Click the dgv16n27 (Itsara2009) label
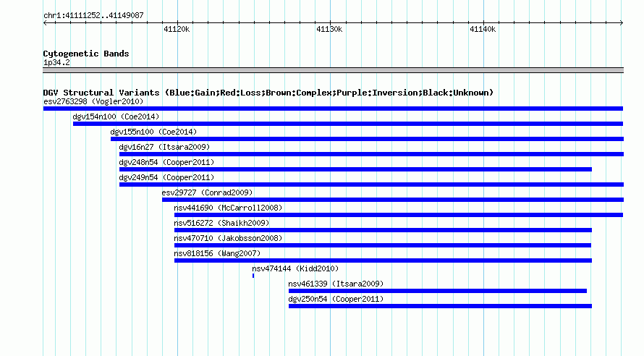 click(x=164, y=147)
